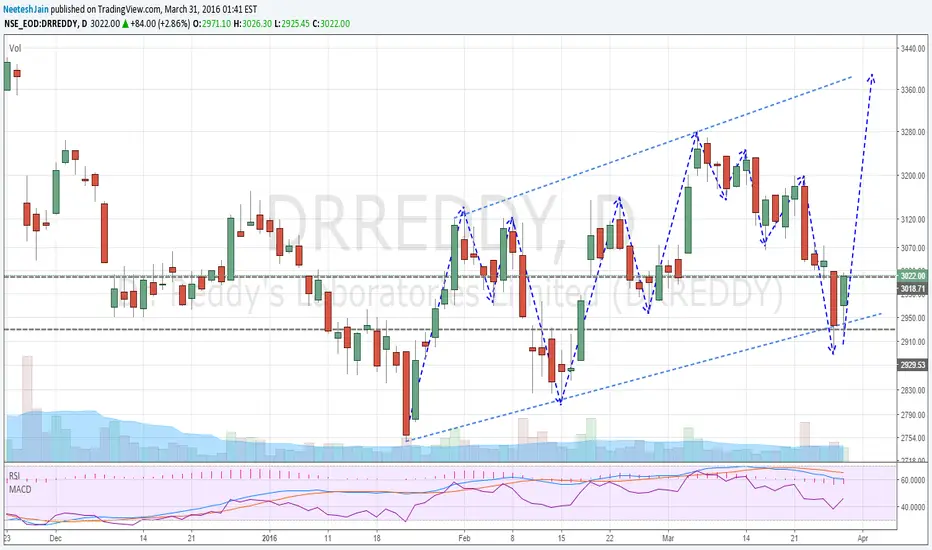Click the O:2971.10 open price value
This screenshot has width=932, height=550.
coord(212,24)
